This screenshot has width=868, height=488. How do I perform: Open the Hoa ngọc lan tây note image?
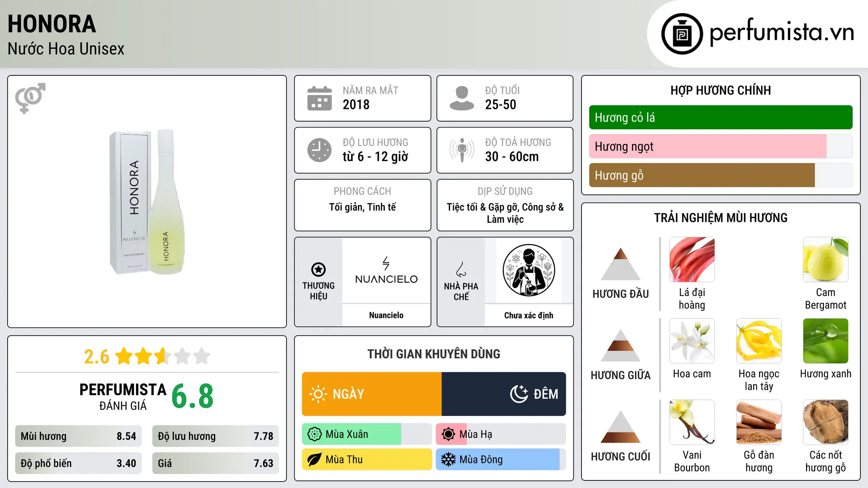tap(759, 341)
